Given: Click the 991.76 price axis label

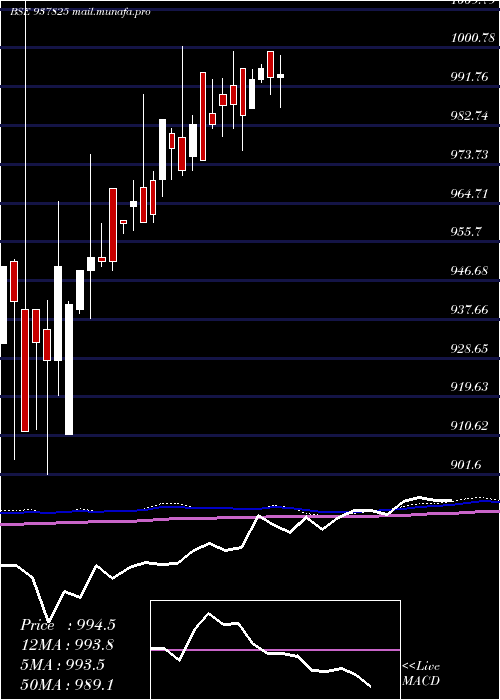Looking at the screenshot, I should (x=469, y=77).
